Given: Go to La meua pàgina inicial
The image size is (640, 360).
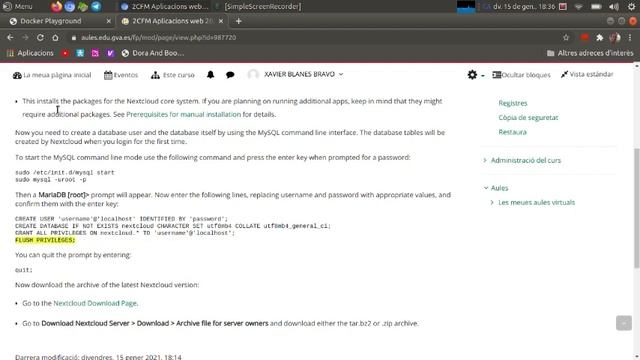Looking at the screenshot, I should click(x=52, y=75).
